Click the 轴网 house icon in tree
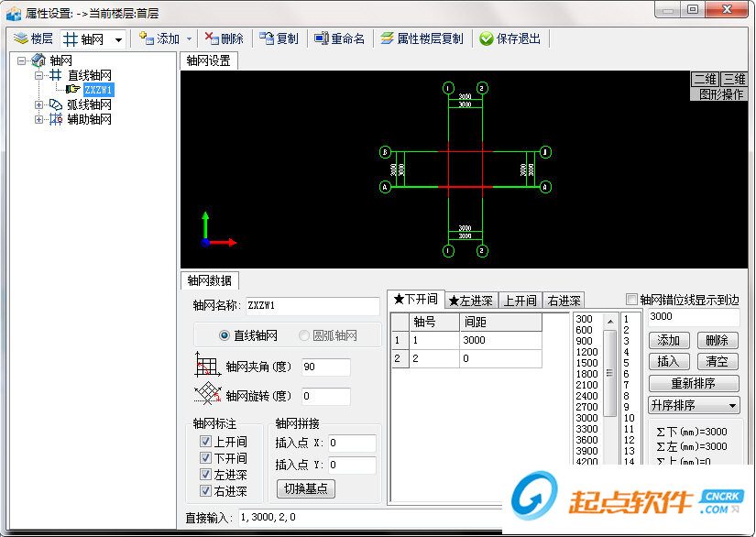This screenshot has height=537, width=756. pyautogui.click(x=38, y=60)
